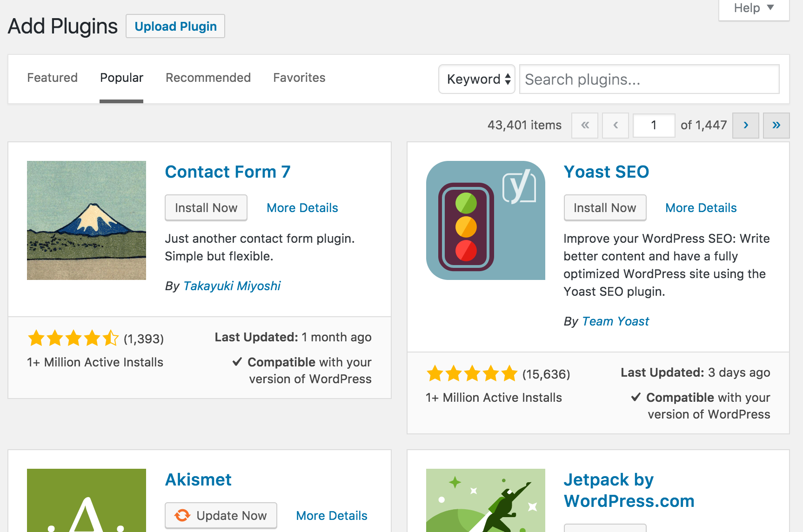Open the Recommended tab

(x=208, y=78)
